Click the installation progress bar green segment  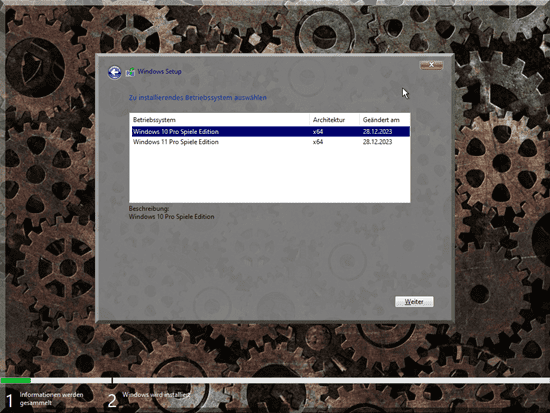16,380
